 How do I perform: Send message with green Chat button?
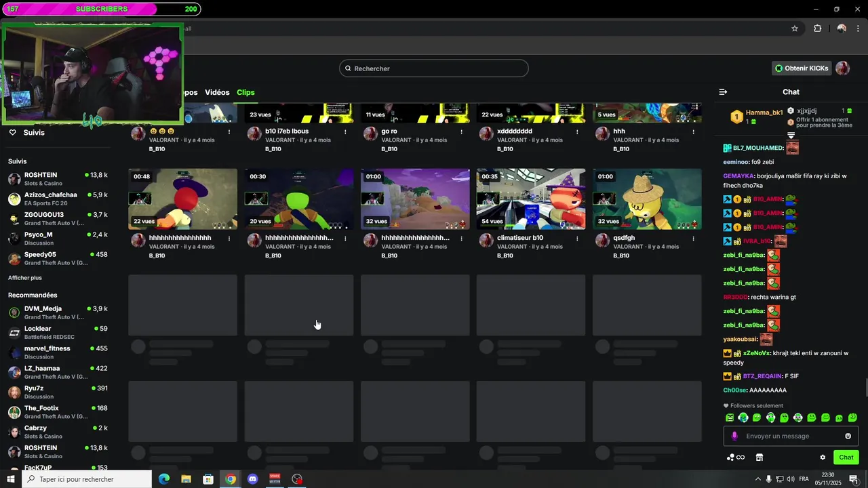tap(846, 457)
